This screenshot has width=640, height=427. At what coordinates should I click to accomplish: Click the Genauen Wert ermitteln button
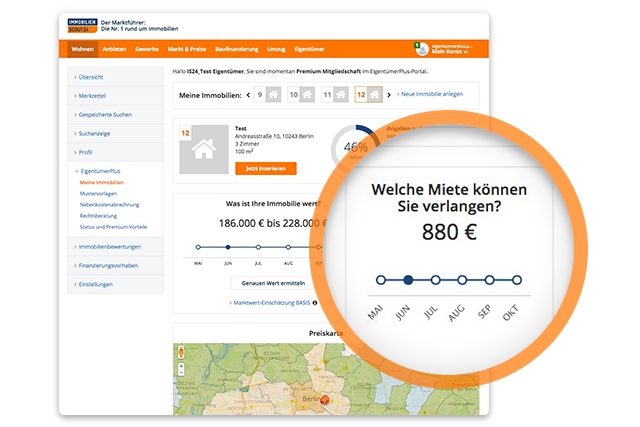272,283
